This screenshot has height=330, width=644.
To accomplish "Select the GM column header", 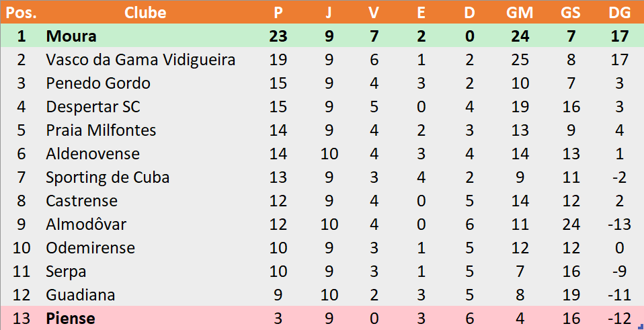I will [520, 13].
